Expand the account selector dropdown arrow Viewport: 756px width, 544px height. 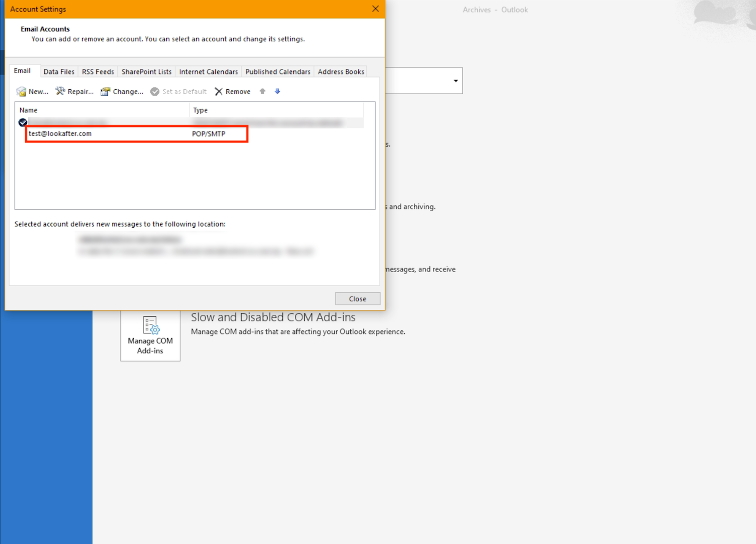pyautogui.click(x=456, y=81)
